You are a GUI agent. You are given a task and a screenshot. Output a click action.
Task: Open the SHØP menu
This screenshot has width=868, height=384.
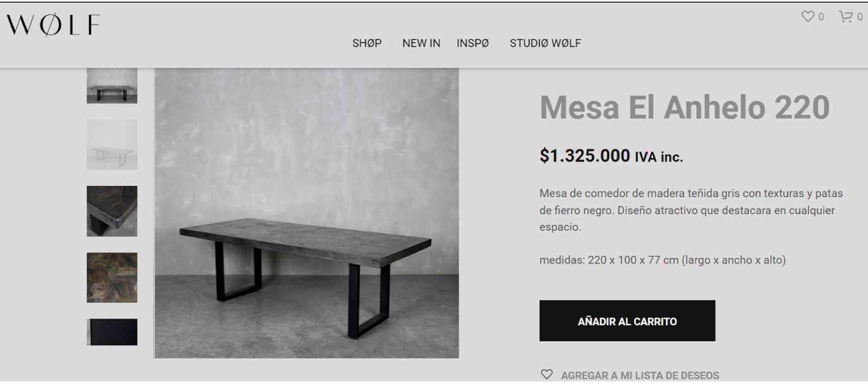coord(367,43)
